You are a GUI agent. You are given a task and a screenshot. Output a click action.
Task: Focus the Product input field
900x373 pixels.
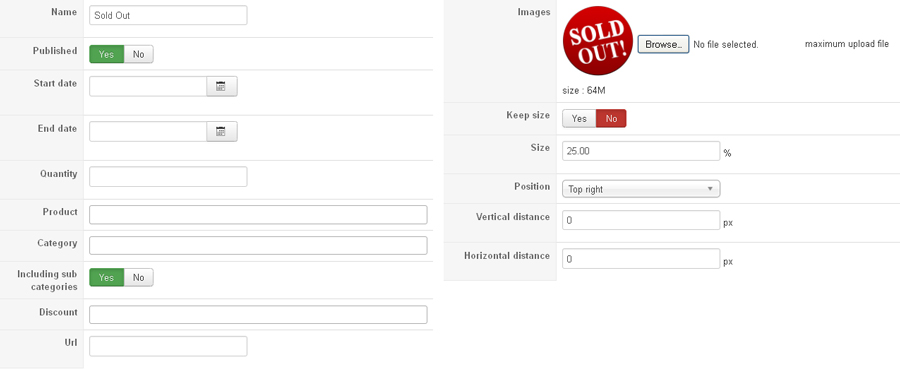click(258, 215)
